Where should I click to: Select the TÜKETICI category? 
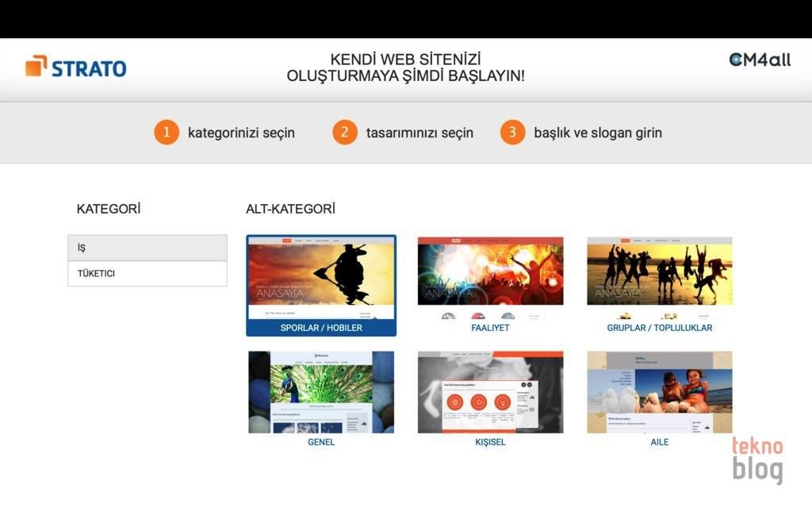(147, 273)
